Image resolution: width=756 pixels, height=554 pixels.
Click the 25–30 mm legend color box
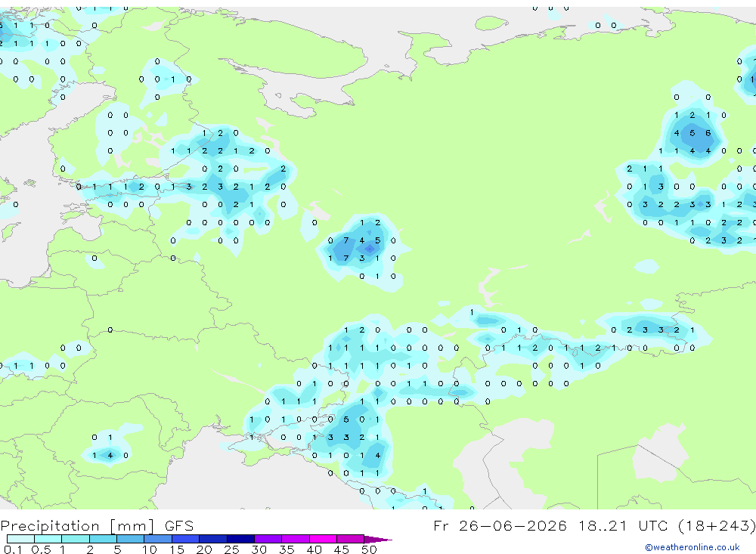click(x=240, y=539)
